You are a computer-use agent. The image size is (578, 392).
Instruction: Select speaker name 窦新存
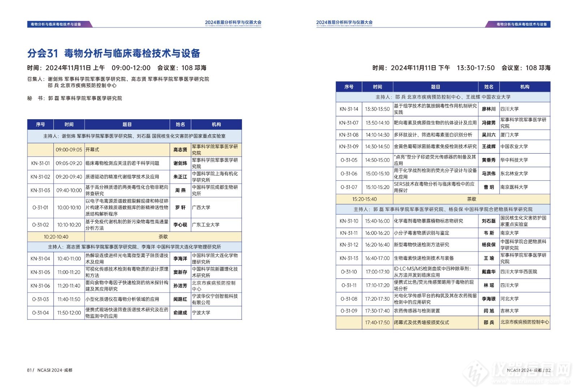[180, 272]
